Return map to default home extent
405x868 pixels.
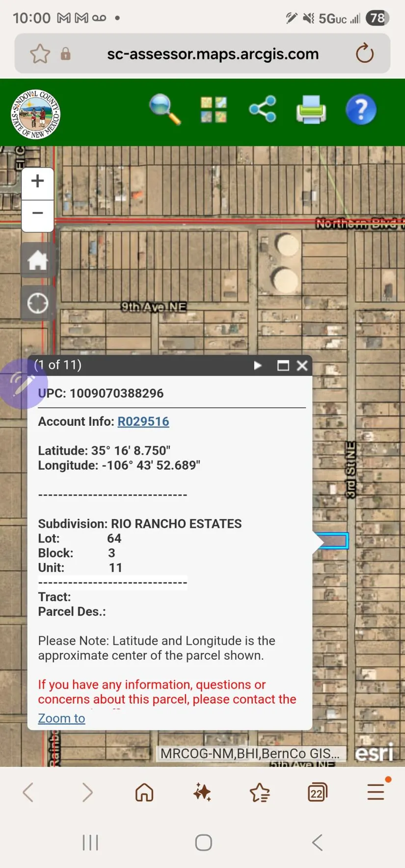pos(38,260)
